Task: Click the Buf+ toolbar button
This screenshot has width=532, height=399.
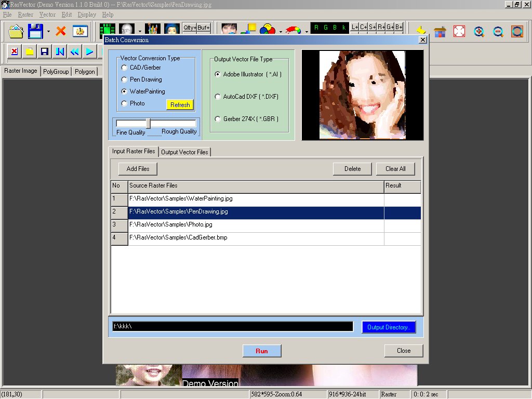Action: 204,28
